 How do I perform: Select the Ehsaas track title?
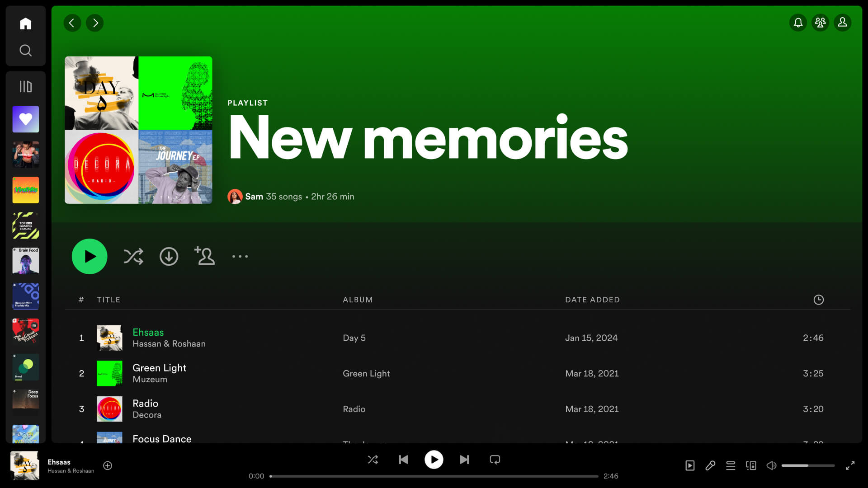point(148,332)
